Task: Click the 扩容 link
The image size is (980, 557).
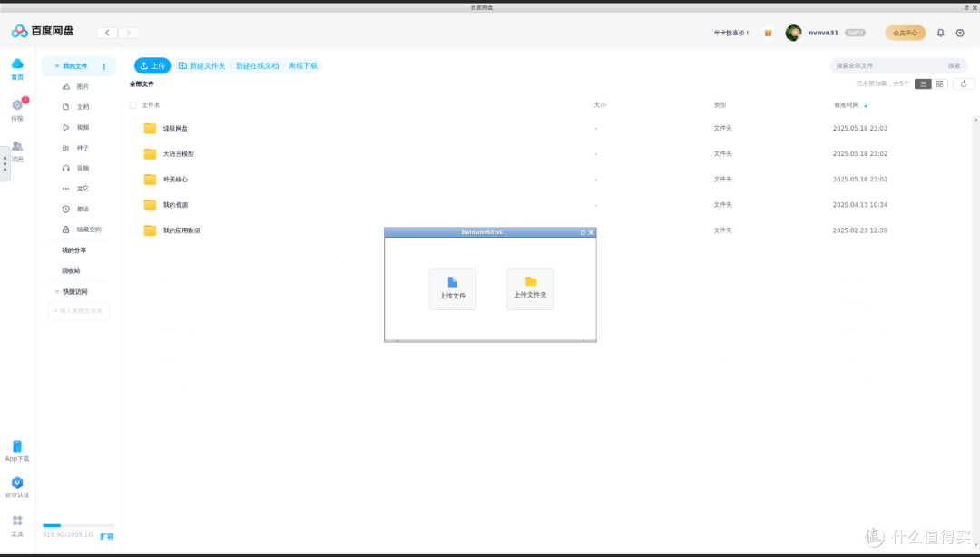Action: click(107, 536)
